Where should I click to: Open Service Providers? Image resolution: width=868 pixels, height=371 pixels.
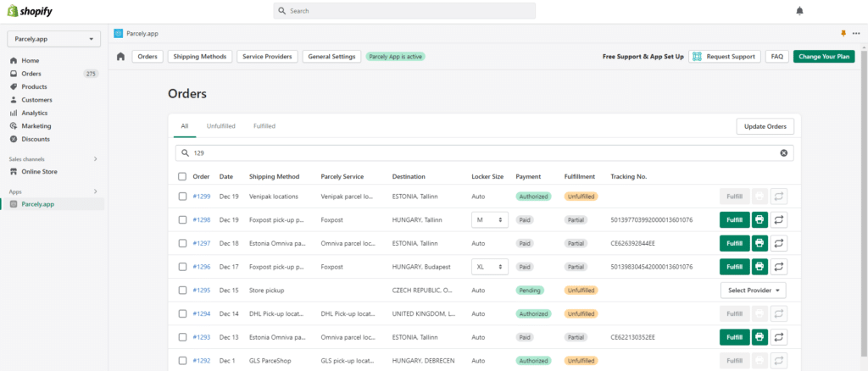click(x=267, y=57)
